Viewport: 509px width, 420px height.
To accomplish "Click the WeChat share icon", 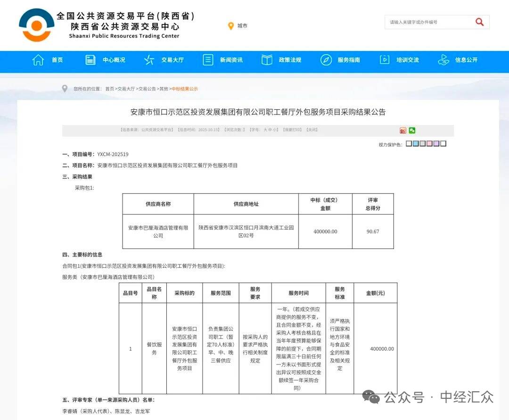I will coord(412,131).
